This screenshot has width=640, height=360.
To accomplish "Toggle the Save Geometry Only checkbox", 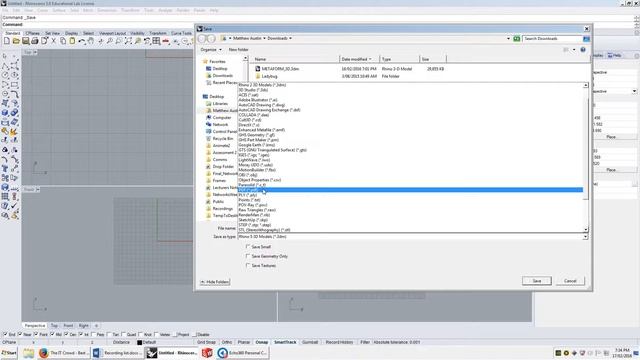I will tap(248, 256).
